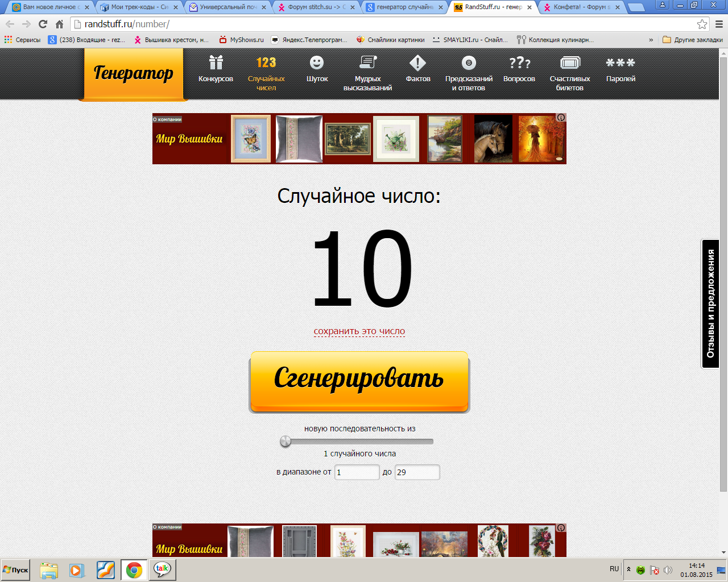Switch to the Мои трек-коды tab
This screenshot has height=582, width=728.
coord(138,7)
